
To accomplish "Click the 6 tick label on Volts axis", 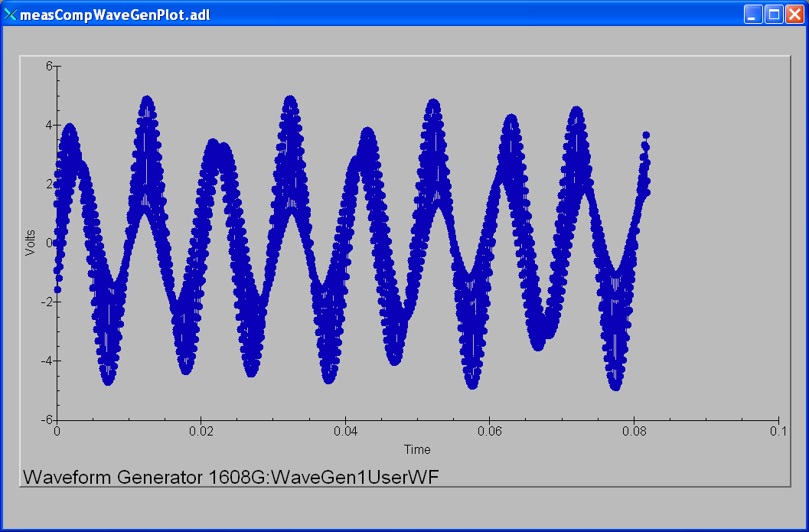I will 49,66.
